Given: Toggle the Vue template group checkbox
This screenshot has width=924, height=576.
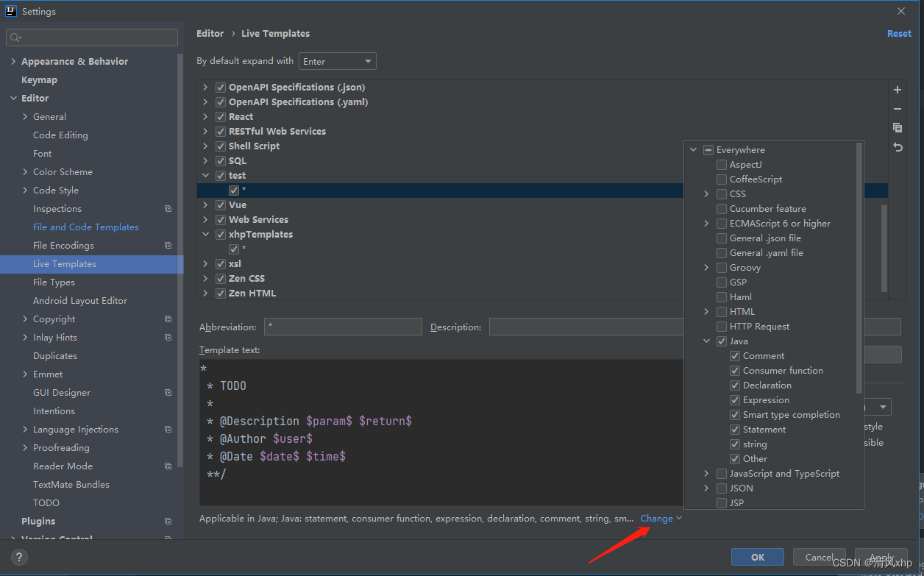Looking at the screenshot, I should point(220,205).
